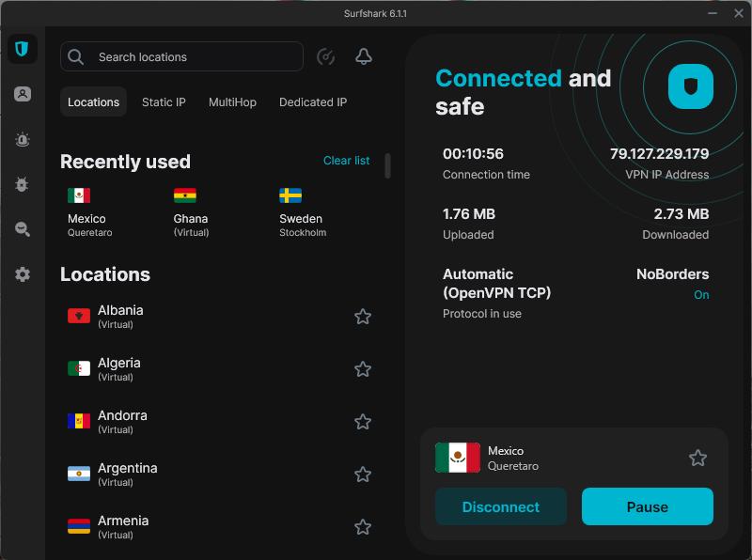The height and width of the screenshot is (560, 752).
Task: Click the Armenia flag icon
Action: pyautogui.click(x=79, y=526)
